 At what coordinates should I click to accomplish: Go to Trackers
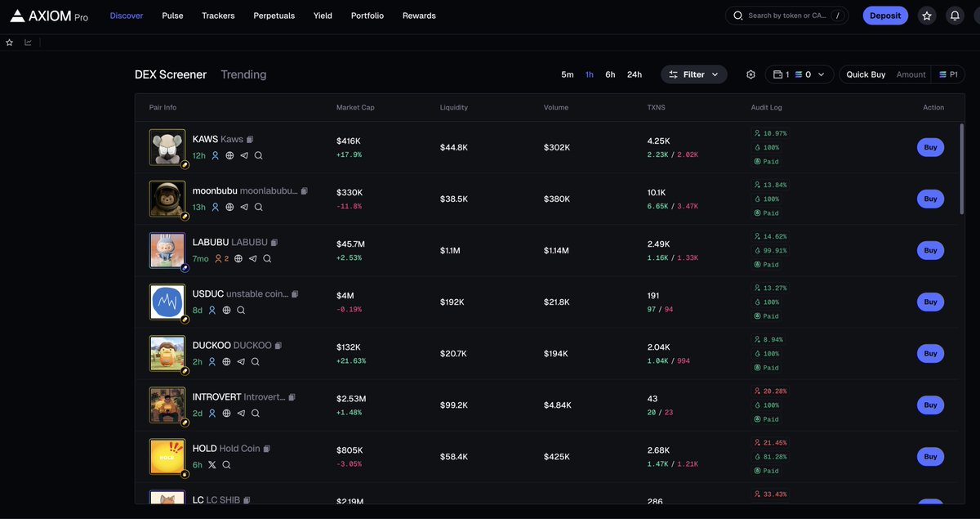click(x=218, y=16)
